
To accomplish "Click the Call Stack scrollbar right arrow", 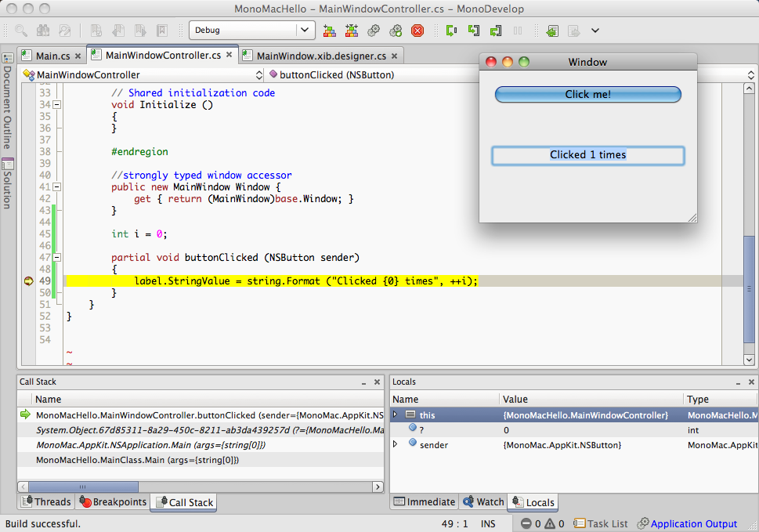I will 378,487.
